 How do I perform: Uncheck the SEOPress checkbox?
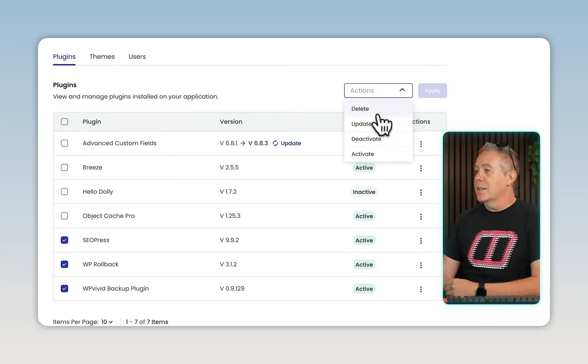(64, 240)
